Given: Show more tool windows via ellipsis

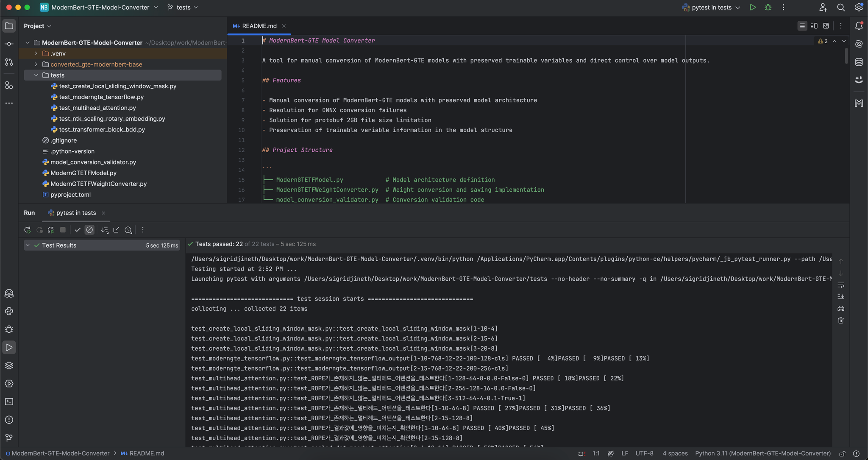Looking at the screenshot, I should click(x=9, y=103).
